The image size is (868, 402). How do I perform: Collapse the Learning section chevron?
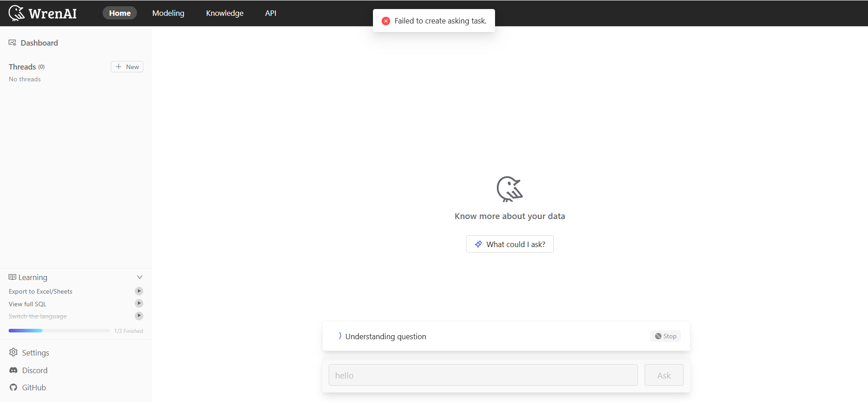pos(140,277)
